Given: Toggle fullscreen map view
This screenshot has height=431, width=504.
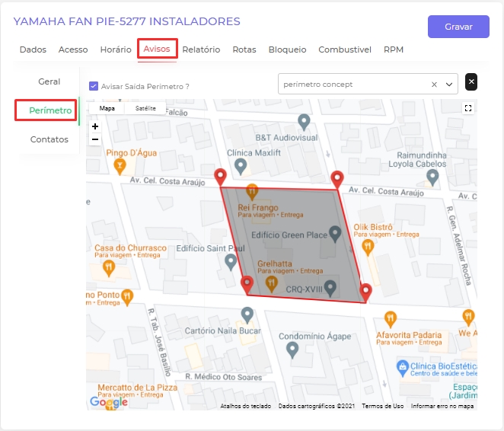Looking at the screenshot, I should (x=468, y=108).
